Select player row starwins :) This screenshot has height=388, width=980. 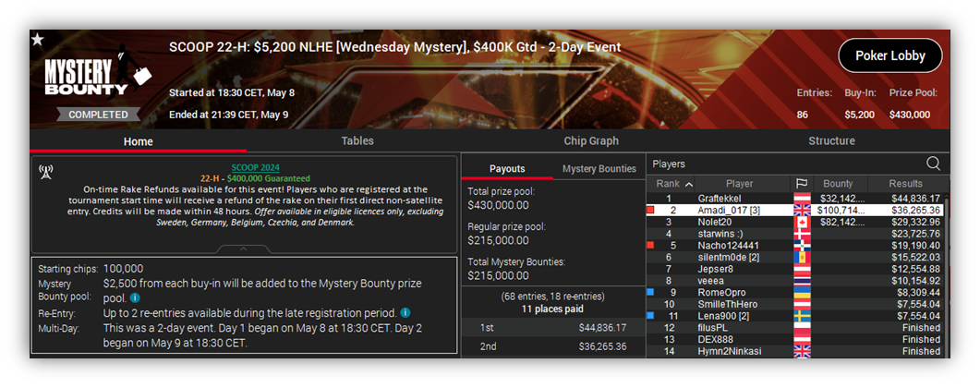(x=795, y=234)
